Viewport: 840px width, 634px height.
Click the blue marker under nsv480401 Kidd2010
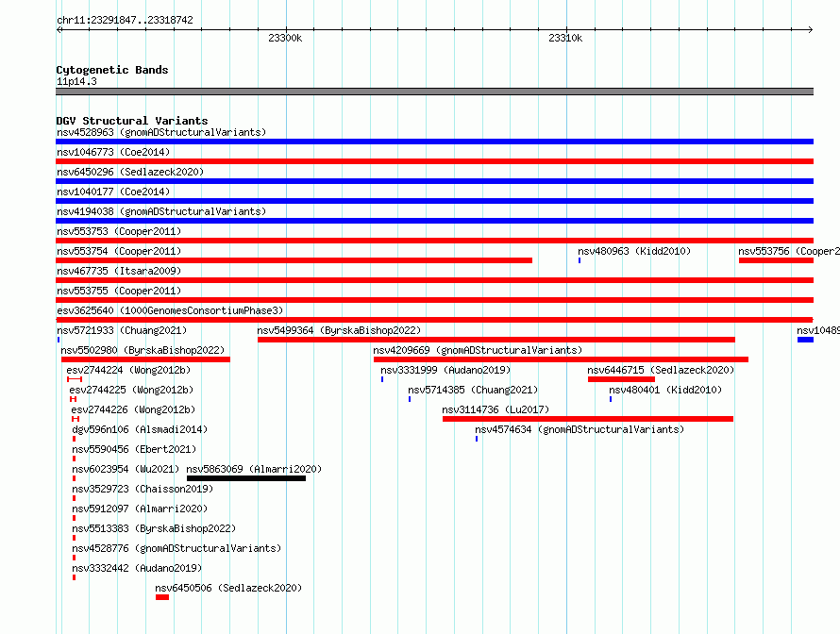611,399
